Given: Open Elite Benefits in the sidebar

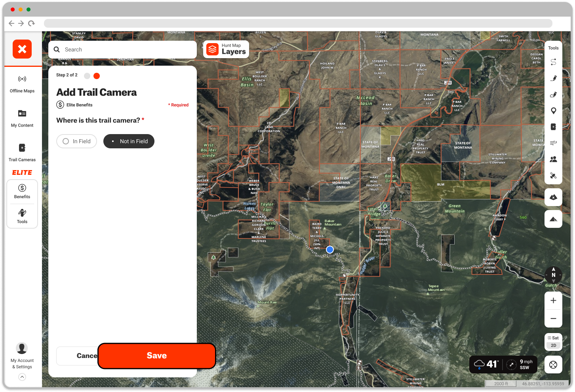Looking at the screenshot, I should [x=22, y=192].
